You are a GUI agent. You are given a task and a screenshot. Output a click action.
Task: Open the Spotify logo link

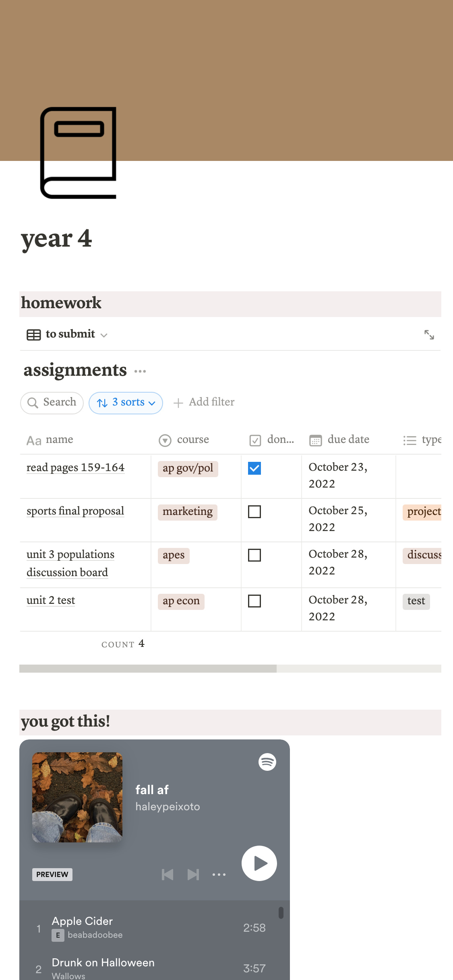pos(267,762)
